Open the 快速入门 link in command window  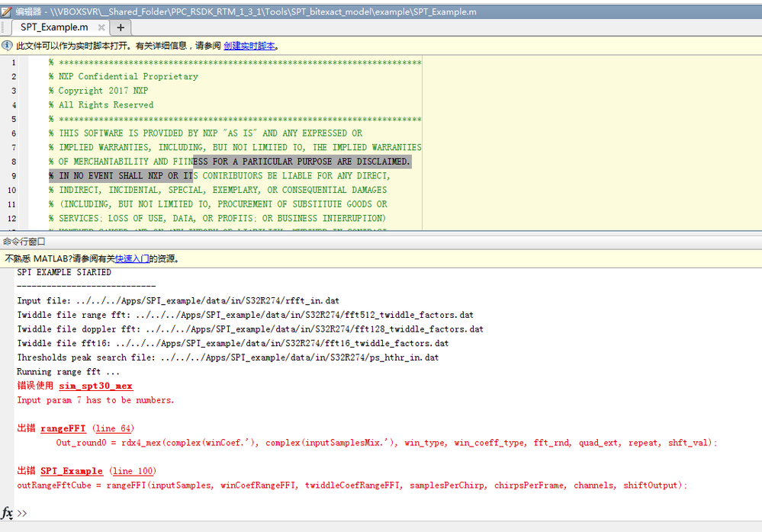point(132,258)
